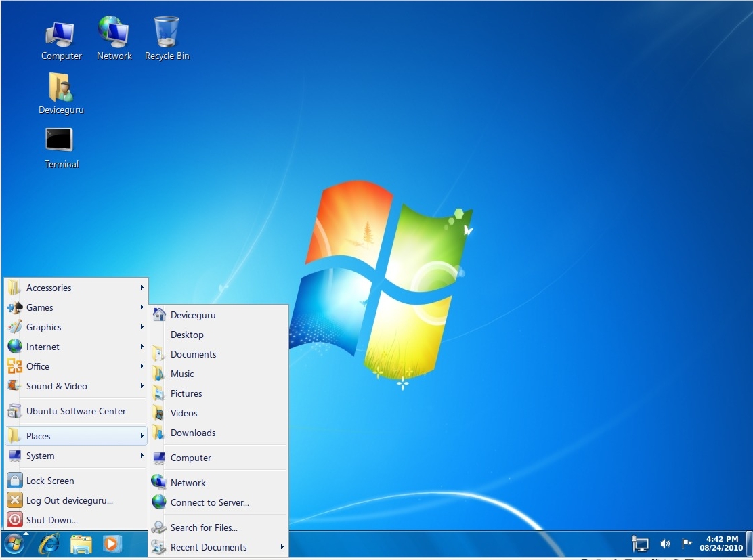Viewport: 753px width, 560px height.
Task: Click the Videos text in Places submenu
Action: point(184,413)
